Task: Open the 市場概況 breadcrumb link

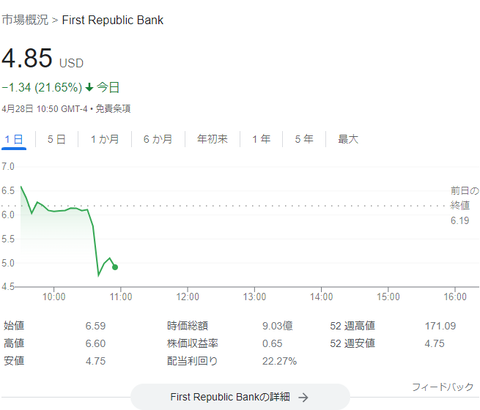Action: tap(25, 20)
